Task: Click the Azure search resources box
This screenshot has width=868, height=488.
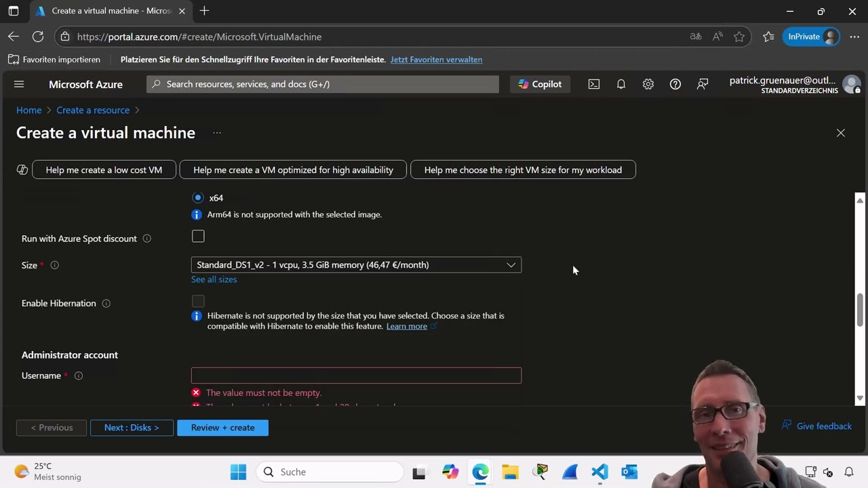Action: pos(323,84)
